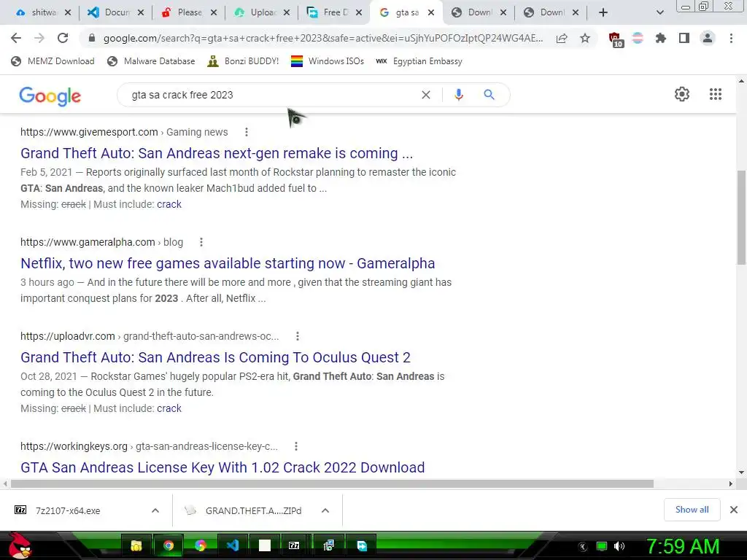747x560 pixels.
Task: Open options for the givemesport.com result
Action: coord(247,132)
